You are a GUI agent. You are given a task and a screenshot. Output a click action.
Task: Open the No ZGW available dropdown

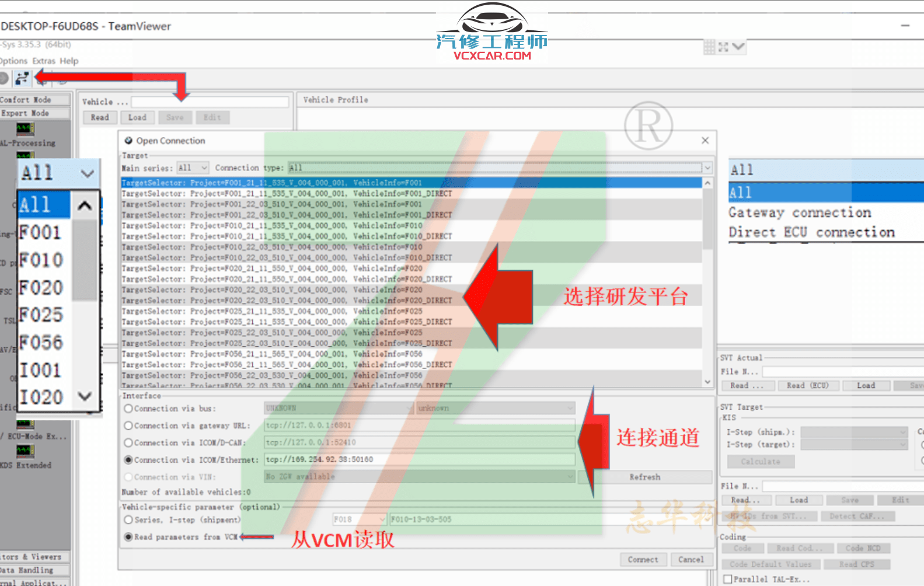[420, 477]
